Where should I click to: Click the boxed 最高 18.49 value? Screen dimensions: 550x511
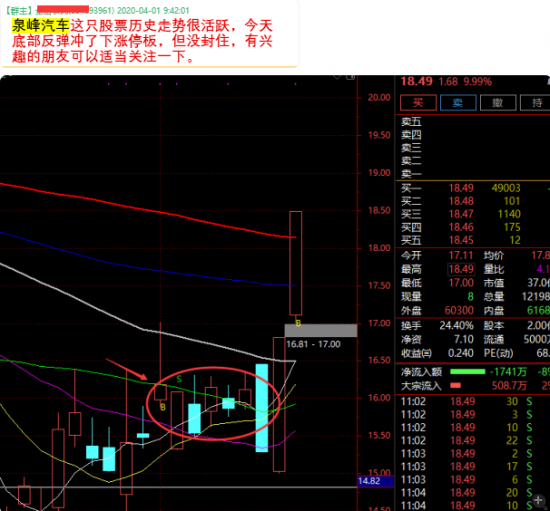click(x=461, y=269)
